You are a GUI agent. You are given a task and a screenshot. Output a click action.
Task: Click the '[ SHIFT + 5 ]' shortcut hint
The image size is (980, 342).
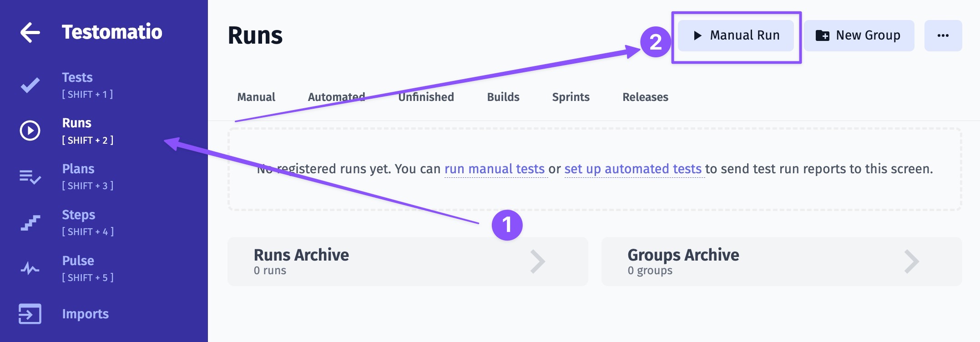tap(88, 278)
